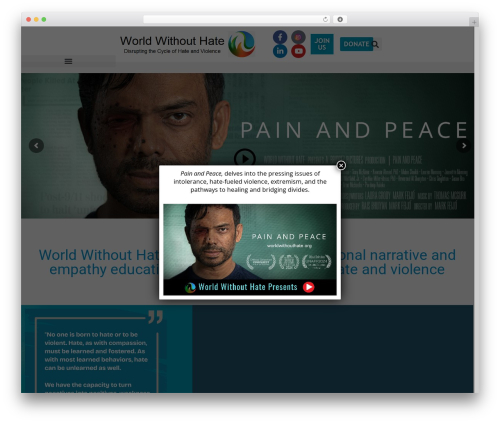Open the LinkedIn social icon

tap(280, 51)
